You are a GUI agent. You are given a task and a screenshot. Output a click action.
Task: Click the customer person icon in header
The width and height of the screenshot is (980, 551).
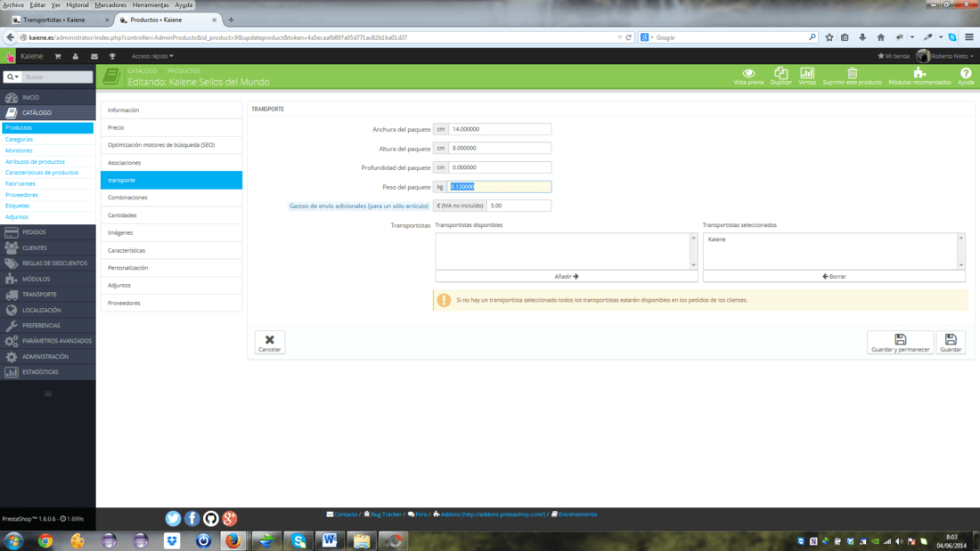(x=76, y=56)
